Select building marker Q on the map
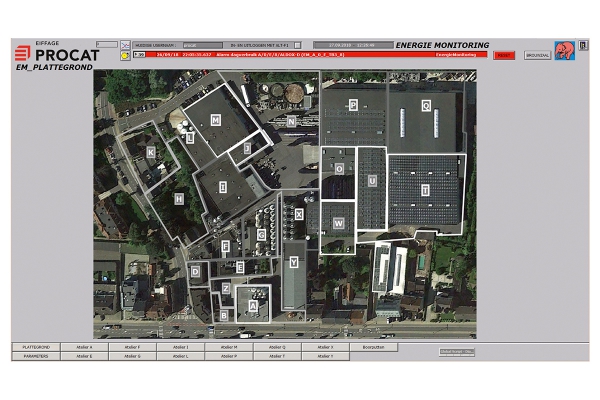The height and width of the screenshot is (400, 600). tap(426, 105)
